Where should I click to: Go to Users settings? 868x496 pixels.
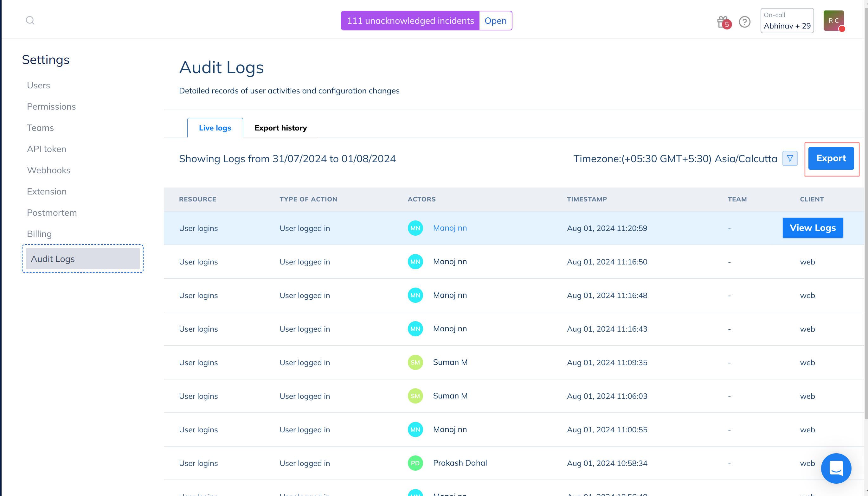pos(39,86)
